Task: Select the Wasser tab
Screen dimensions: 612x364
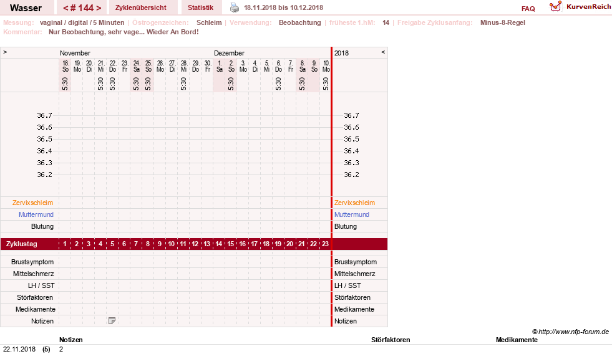Action: (26, 8)
